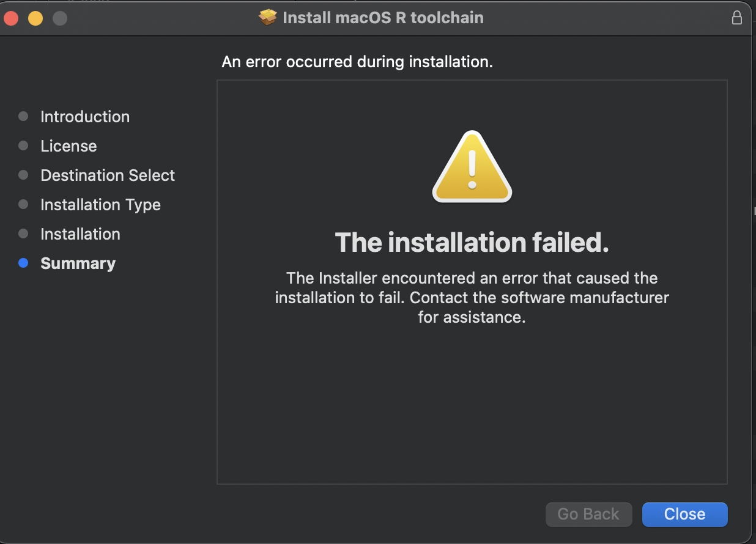Image resolution: width=756 pixels, height=544 pixels.
Task: Select the Summary step label
Action: click(78, 263)
